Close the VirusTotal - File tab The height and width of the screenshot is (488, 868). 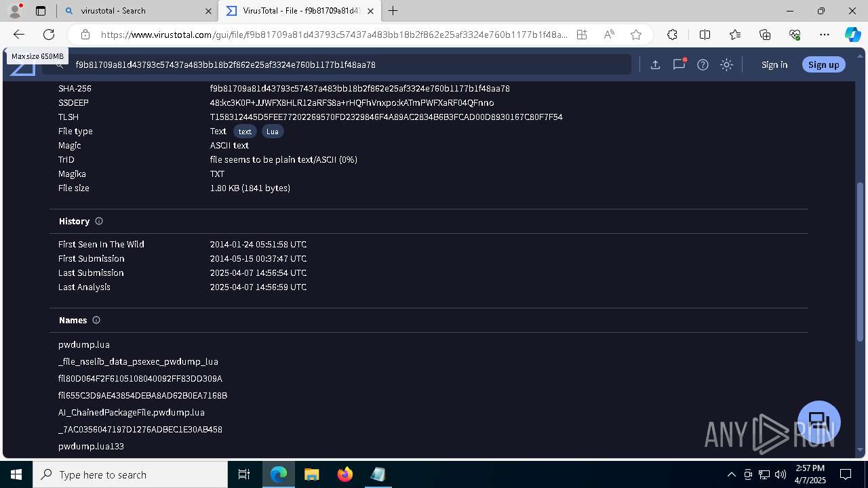(370, 11)
